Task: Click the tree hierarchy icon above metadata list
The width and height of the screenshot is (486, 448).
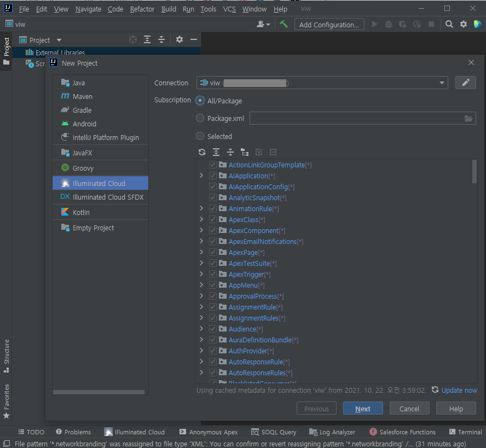Action: pyautogui.click(x=245, y=152)
